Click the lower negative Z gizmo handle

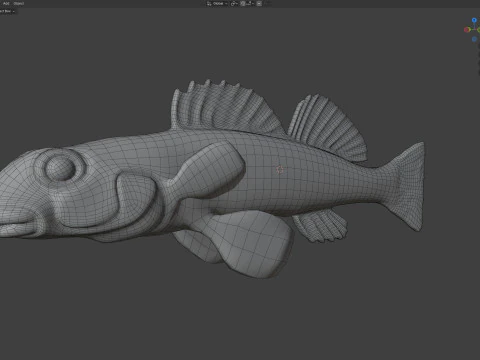point(474,39)
